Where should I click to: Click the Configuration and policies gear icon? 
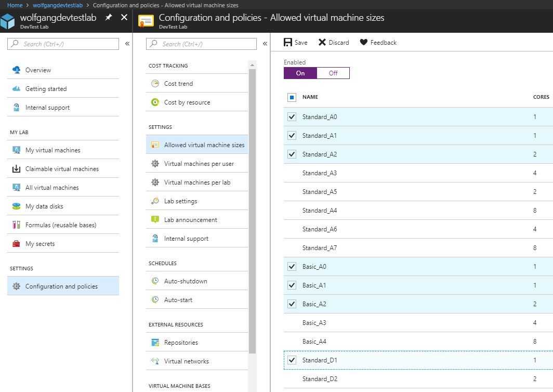[x=16, y=286]
